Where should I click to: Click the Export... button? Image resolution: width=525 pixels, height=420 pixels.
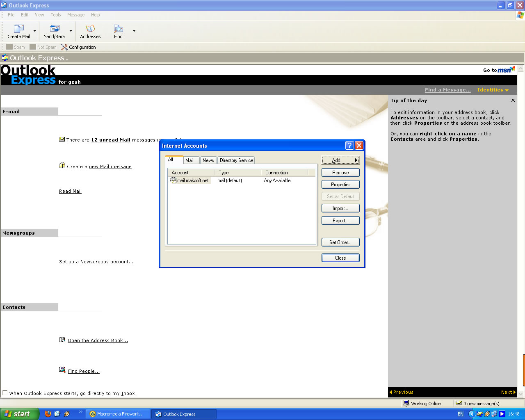pyautogui.click(x=340, y=221)
